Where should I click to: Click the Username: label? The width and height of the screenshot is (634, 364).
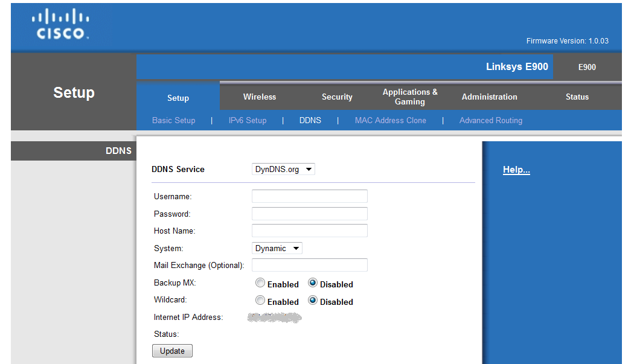(x=173, y=197)
